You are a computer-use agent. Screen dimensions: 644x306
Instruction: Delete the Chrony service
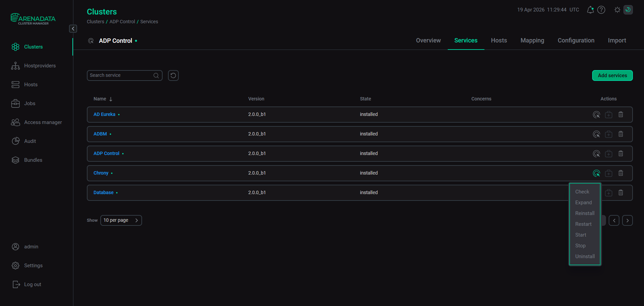point(621,173)
